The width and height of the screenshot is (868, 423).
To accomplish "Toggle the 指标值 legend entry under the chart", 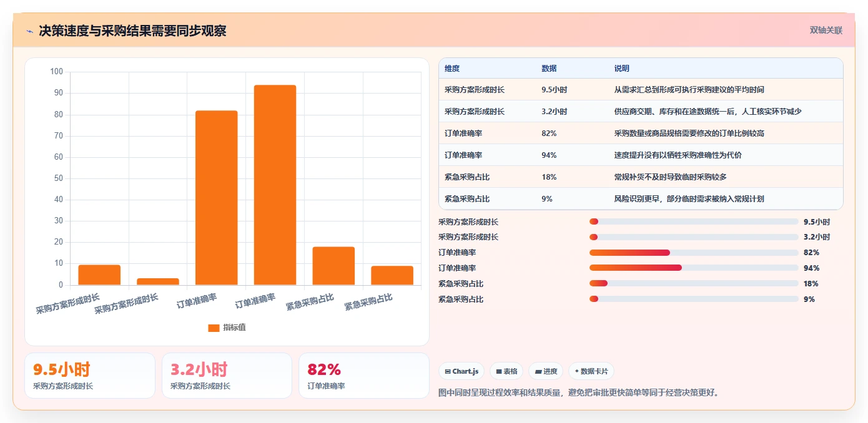I will click(x=227, y=328).
